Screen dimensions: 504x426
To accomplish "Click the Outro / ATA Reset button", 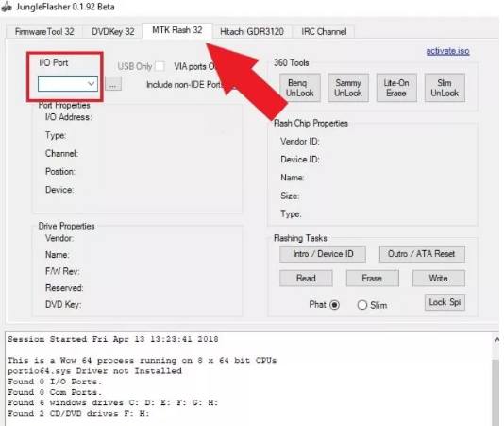I will click(x=422, y=254).
